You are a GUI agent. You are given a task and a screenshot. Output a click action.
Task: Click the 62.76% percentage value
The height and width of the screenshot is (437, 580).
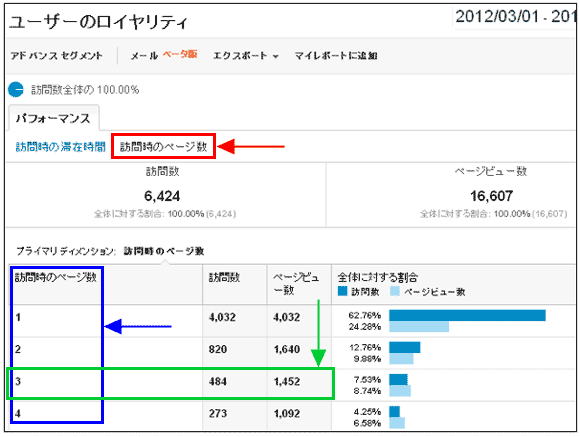click(x=365, y=315)
